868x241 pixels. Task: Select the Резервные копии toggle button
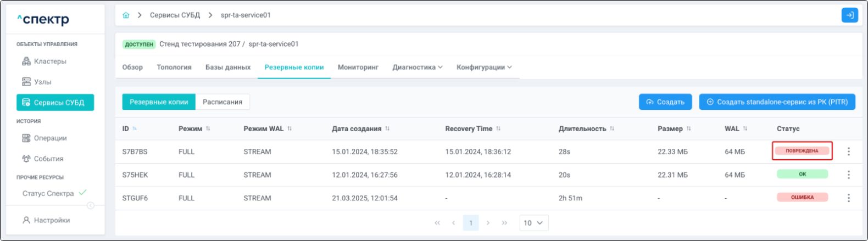point(159,102)
